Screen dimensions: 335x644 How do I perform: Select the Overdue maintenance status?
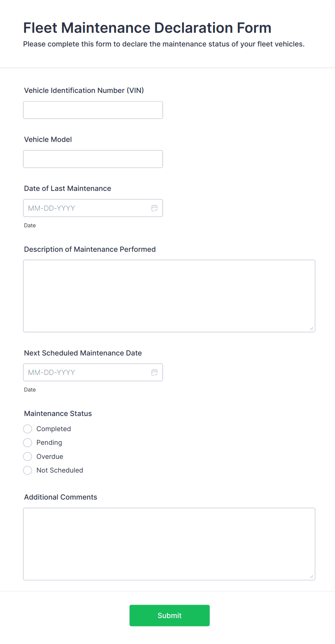pyautogui.click(x=27, y=456)
